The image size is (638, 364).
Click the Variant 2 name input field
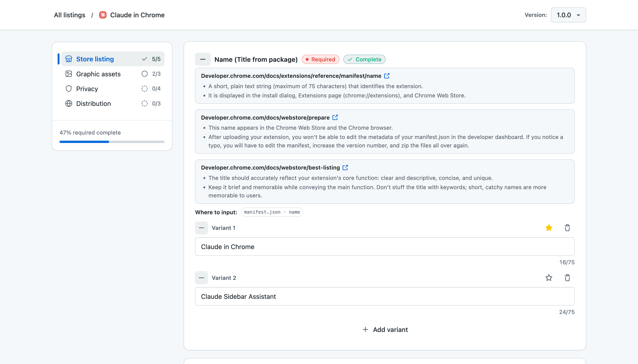[x=385, y=296]
